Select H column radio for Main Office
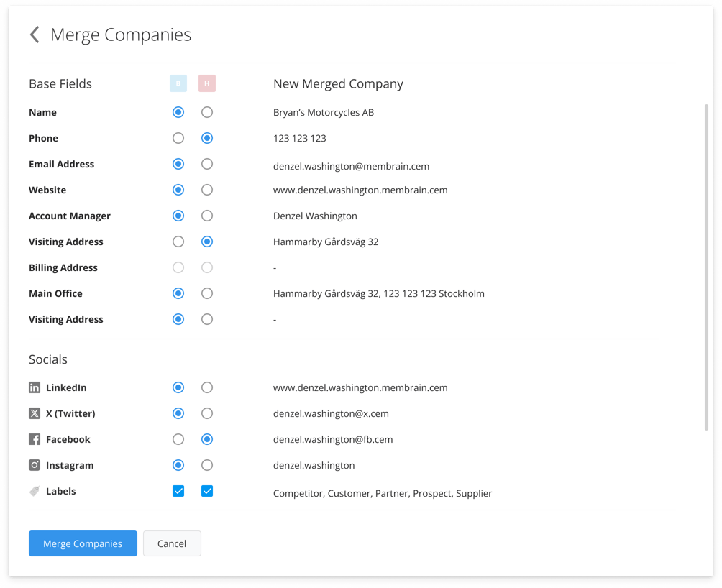This screenshot has height=588, width=722. 207,293
